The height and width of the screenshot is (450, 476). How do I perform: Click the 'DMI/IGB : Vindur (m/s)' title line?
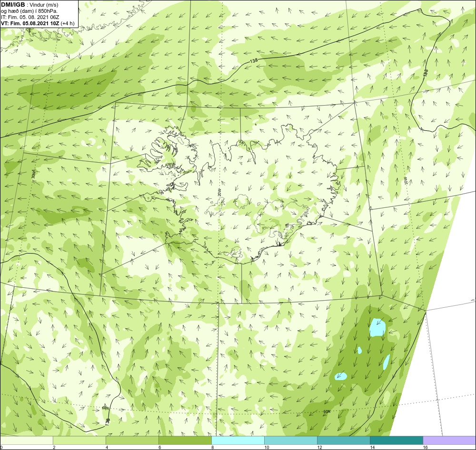point(30,4)
